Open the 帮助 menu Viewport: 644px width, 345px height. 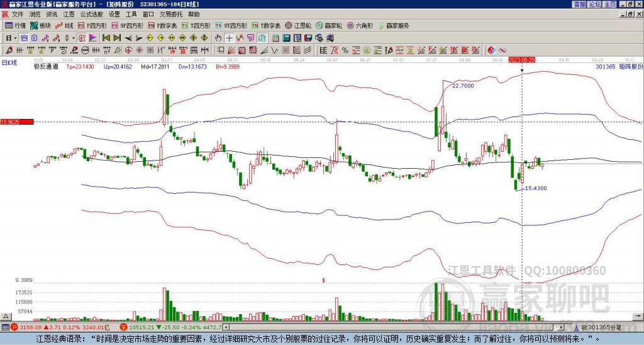pos(194,14)
